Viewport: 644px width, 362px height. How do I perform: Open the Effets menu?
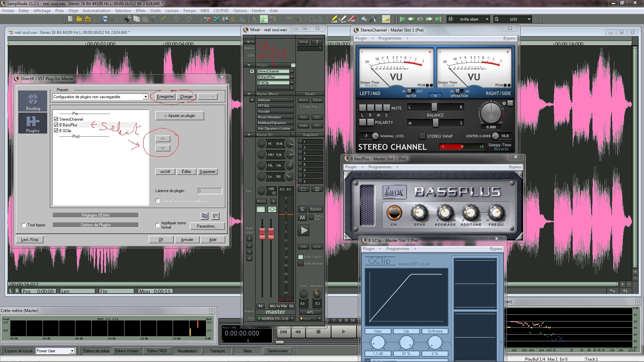click(x=141, y=11)
